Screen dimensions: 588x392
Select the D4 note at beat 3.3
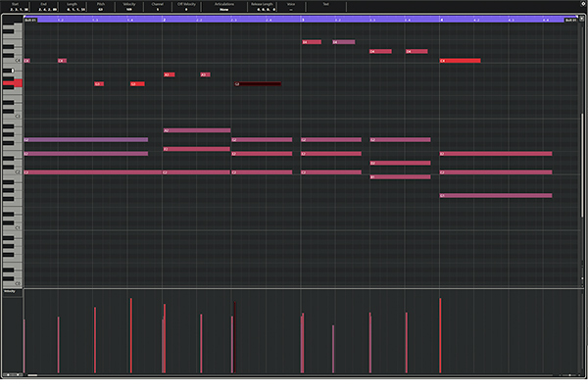(x=380, y=51)
